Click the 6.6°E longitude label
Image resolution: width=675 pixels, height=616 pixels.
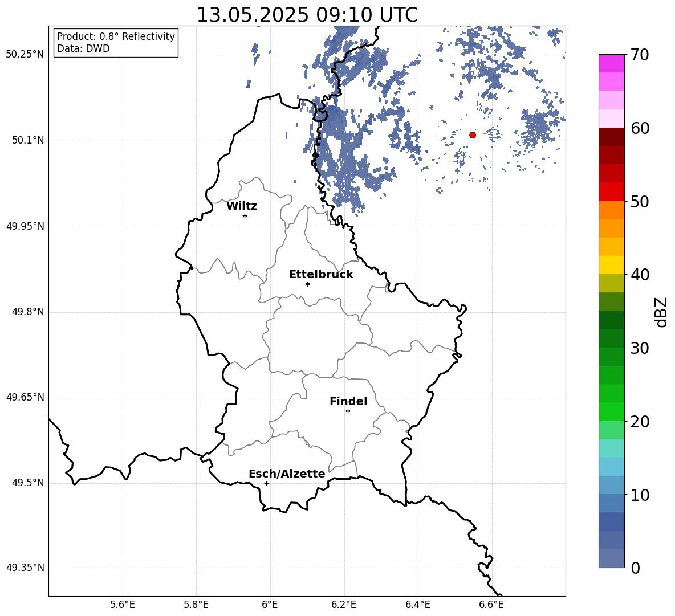point(491,605)
